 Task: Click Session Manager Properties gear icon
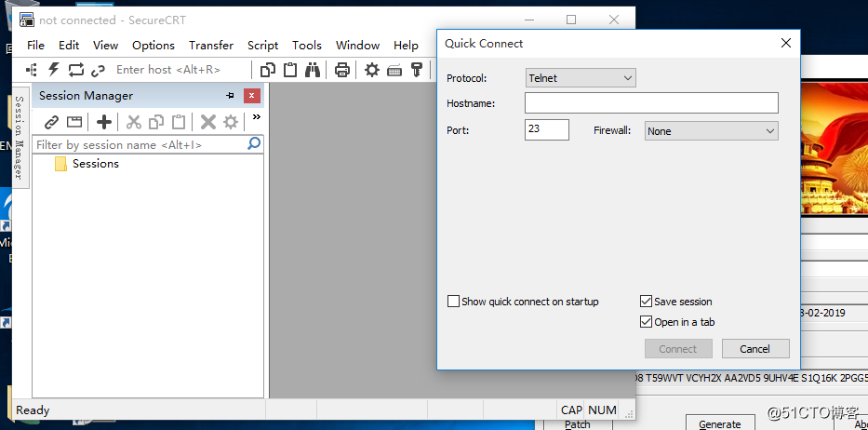[231, 122]
